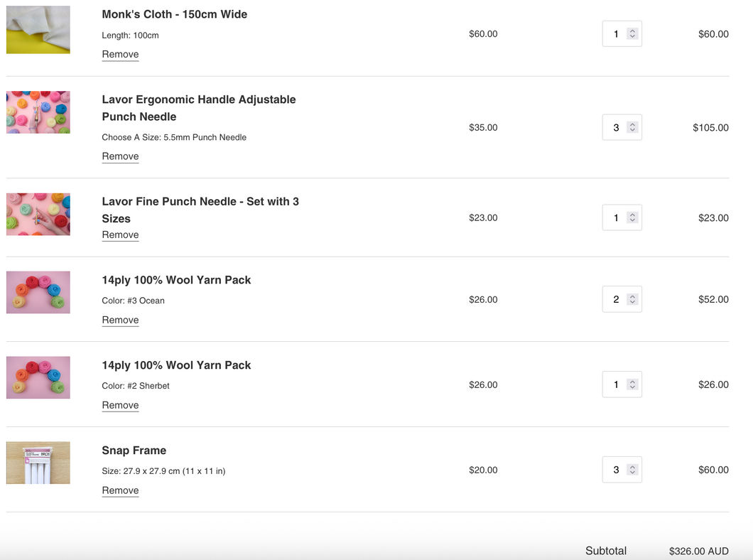
Task: Open the Monk's Cloth product thumbnail
Action: (x=38, y=30)
